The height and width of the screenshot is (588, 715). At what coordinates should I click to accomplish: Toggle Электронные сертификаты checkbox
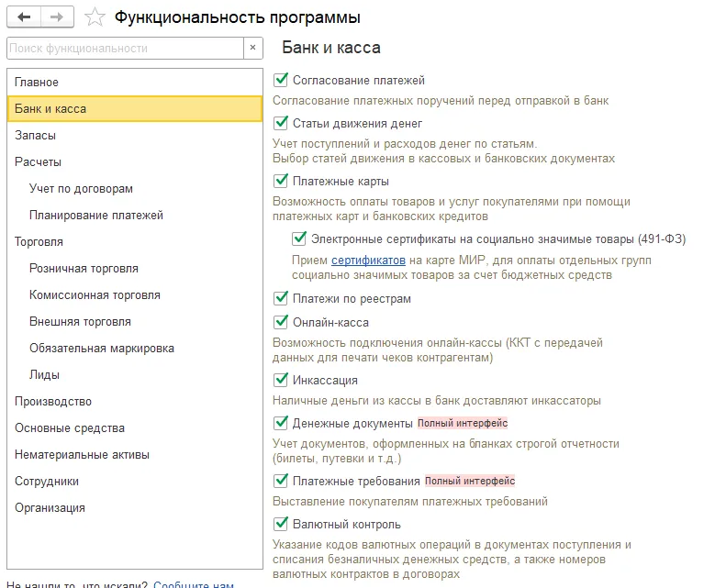(299, 239)
